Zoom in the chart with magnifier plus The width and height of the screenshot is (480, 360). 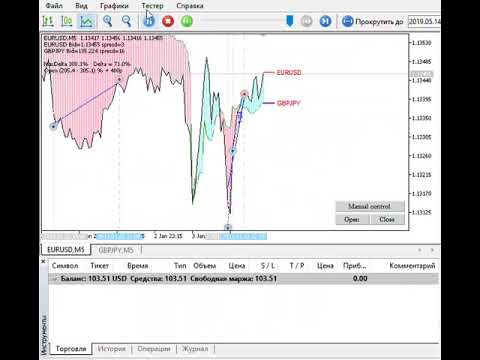108,21
